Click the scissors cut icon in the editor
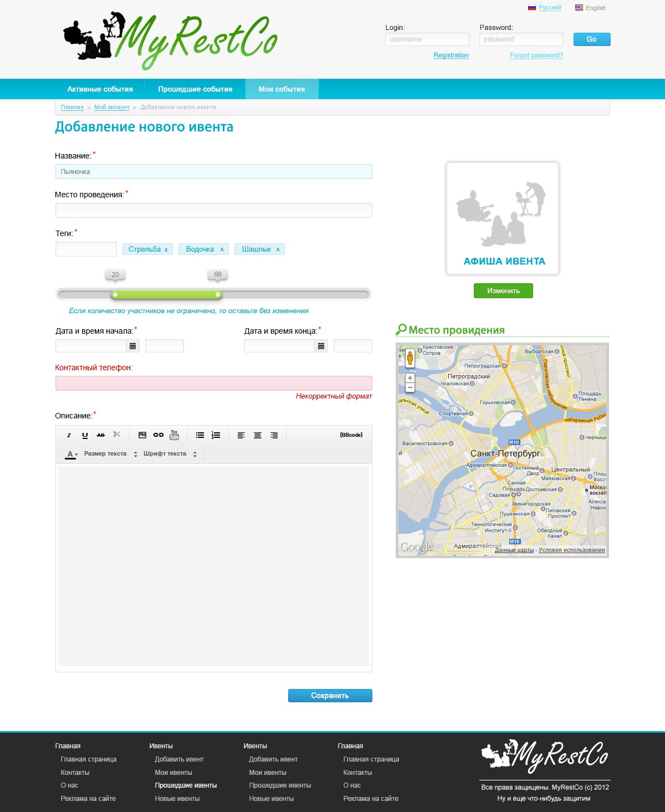The image size is (665, 812). tap(117, 435)
